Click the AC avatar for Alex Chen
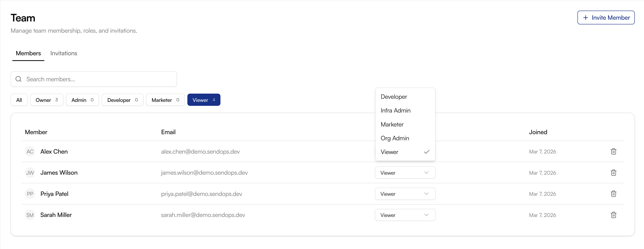 (30, 152)
